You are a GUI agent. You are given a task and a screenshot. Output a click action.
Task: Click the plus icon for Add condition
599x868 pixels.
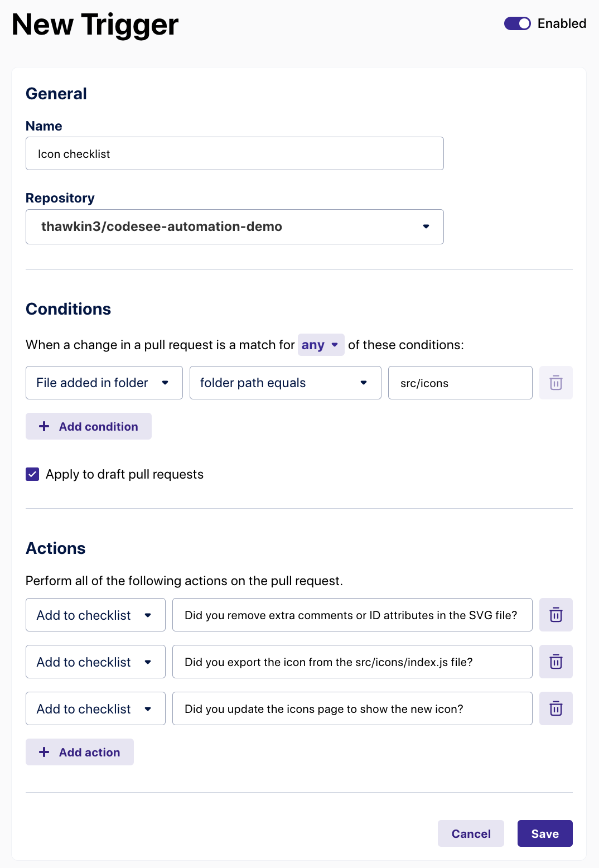[44, 426]
